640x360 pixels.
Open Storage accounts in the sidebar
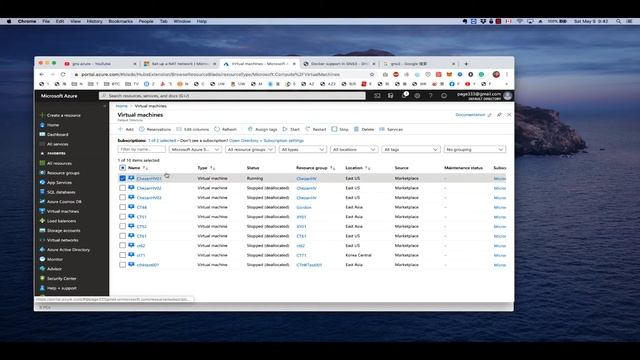[x=63, y=231]
